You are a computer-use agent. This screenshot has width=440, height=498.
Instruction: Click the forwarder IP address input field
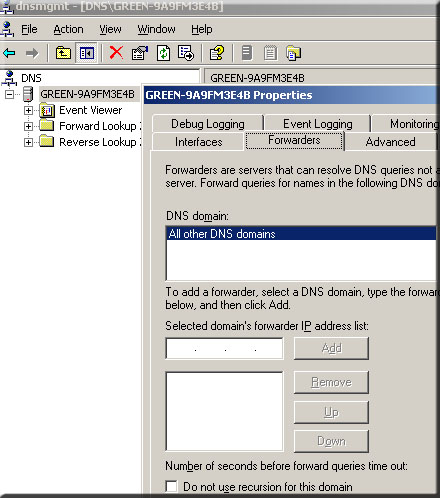point(225,349)
